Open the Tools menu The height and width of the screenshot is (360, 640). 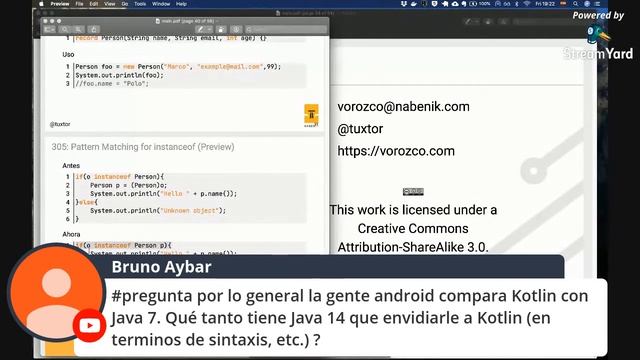pyautogui.click(x=140, y=4)
